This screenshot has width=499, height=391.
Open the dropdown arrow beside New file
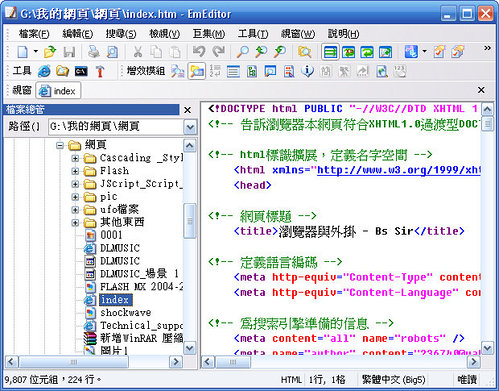coord(36,52)
